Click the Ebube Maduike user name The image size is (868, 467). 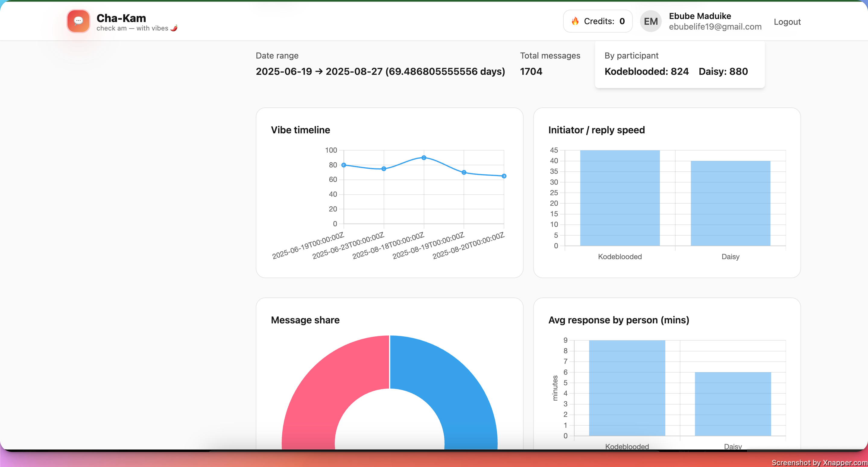[x=700, y=16]
